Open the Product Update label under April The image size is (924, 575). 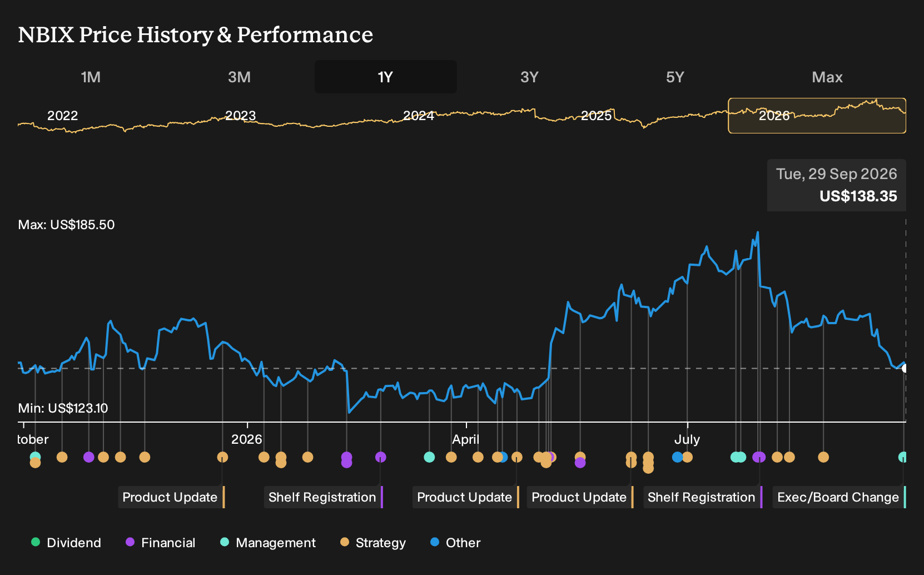[x=465, y=497]
